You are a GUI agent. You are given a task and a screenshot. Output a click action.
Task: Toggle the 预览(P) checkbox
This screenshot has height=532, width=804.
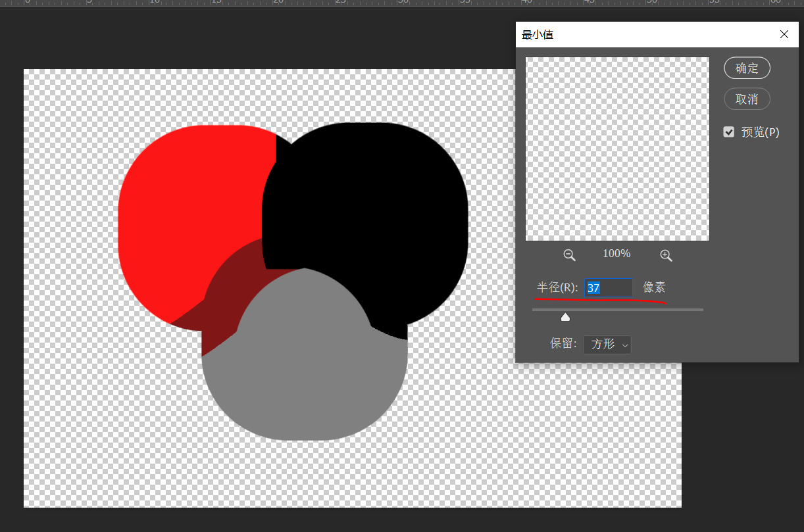coord(729,132)
